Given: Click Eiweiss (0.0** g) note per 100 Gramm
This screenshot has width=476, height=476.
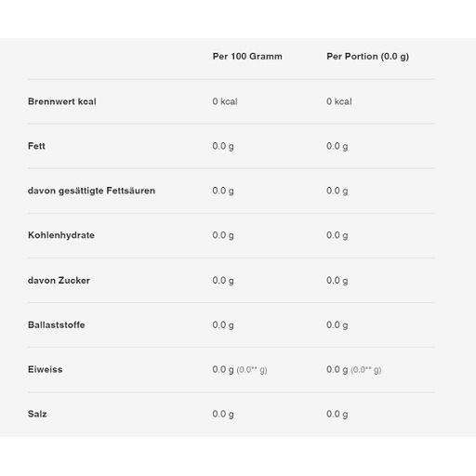Looking at the screenshot, I should pos(252,370).
